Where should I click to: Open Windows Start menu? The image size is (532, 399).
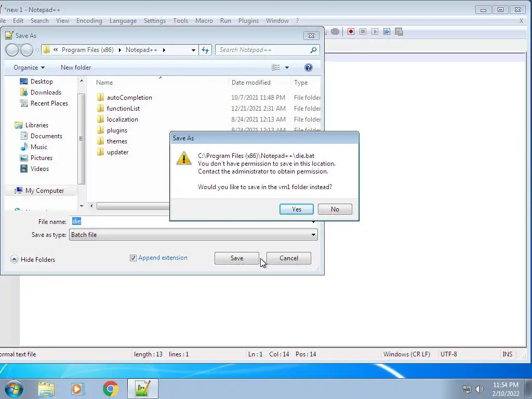[x=14, y=389]
